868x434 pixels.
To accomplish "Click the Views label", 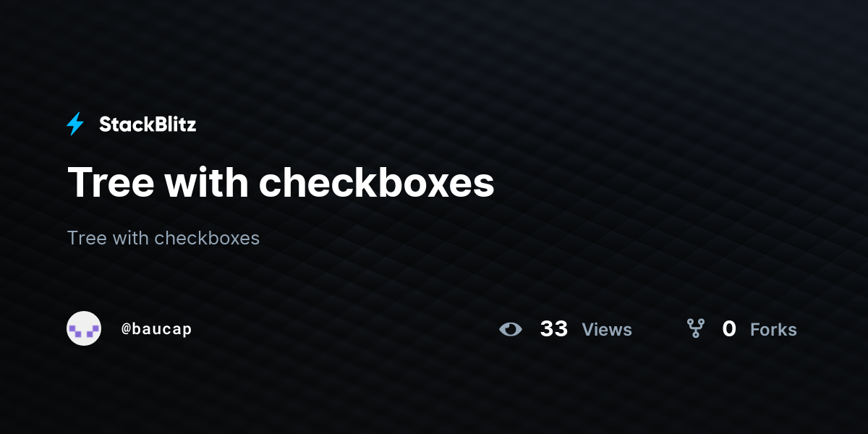I will [607, 330].
